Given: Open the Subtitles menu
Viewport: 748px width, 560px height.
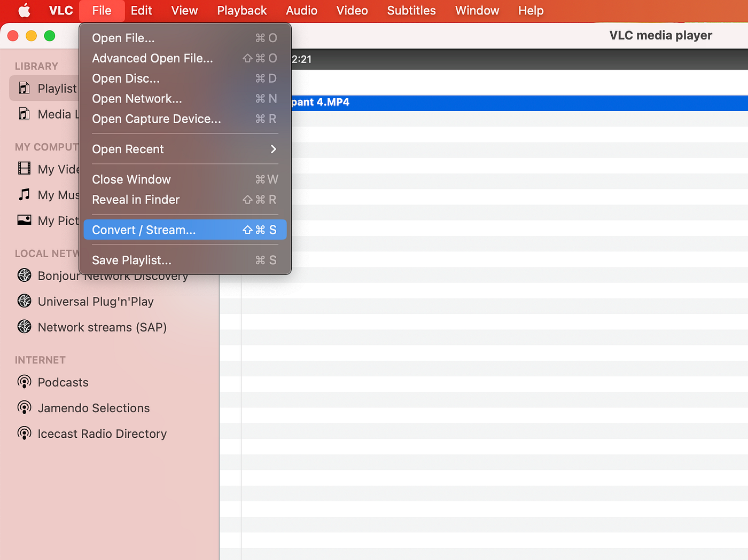Looking at the screenshot, I should 411,11.
